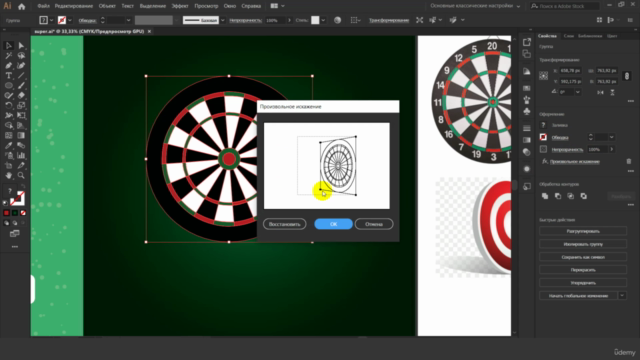Select the Eyedropper tool
The image size is (640, 360).
pyautogui.click(x=9, y=145)
